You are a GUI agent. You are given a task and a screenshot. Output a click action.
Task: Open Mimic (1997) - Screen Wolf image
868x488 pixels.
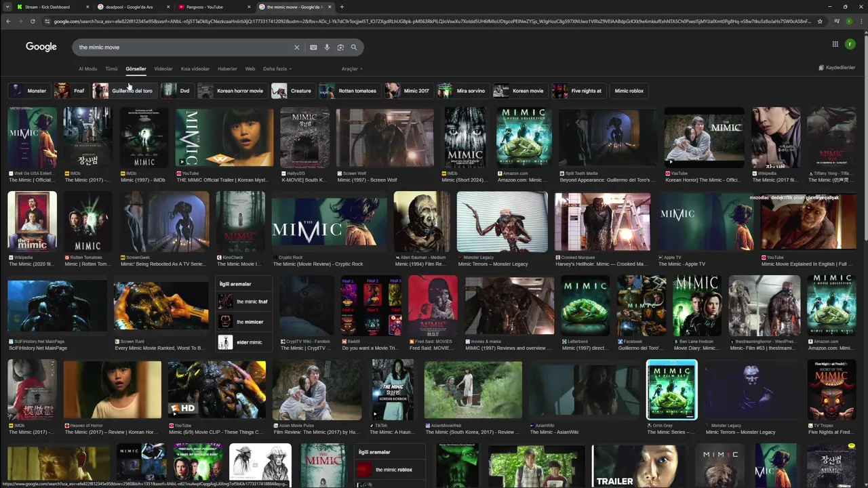coord(384,138)
